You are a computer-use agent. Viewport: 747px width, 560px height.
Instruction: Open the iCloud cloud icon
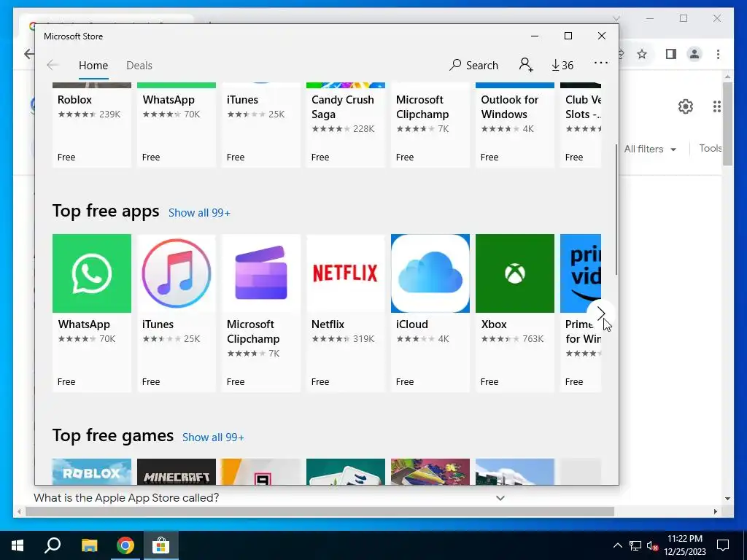[x=430, y=273]
